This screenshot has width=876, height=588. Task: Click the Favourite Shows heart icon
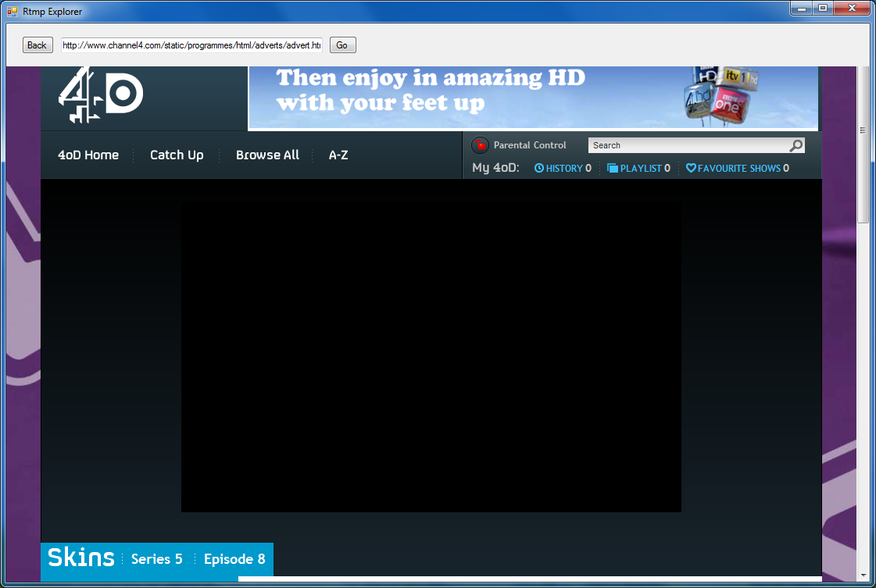point(691,168)
